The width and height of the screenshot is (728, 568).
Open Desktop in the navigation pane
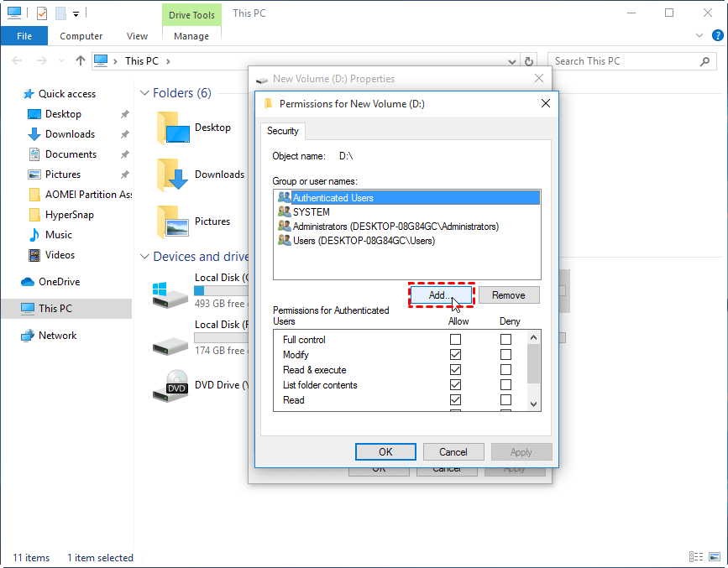(63, 114)
